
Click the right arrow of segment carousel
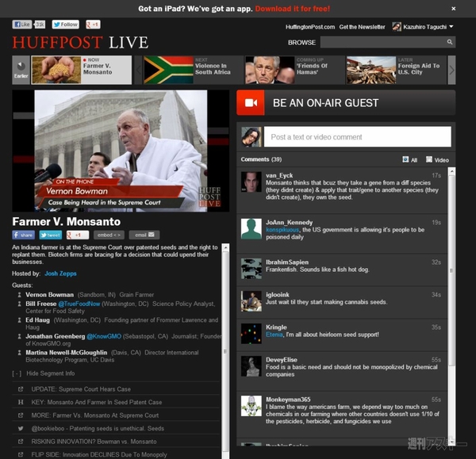pyautogui.click(x=451, y=70)
